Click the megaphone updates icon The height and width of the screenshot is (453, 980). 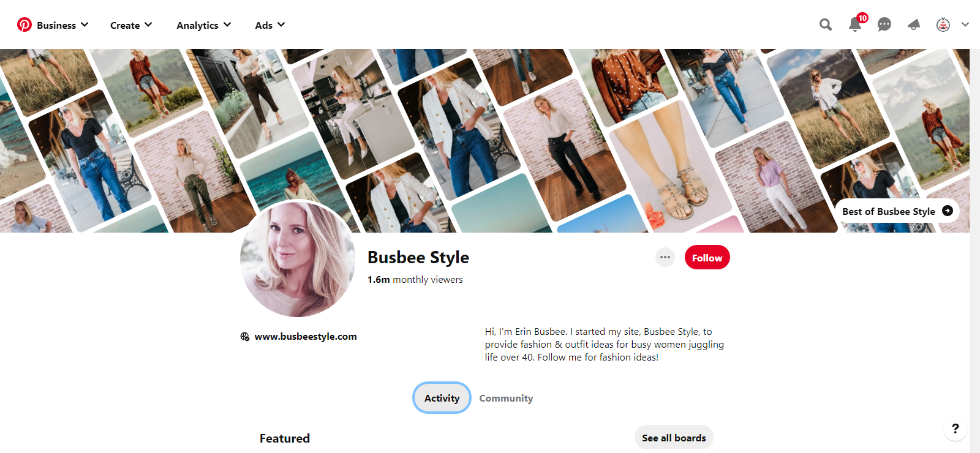coord(913,24)
